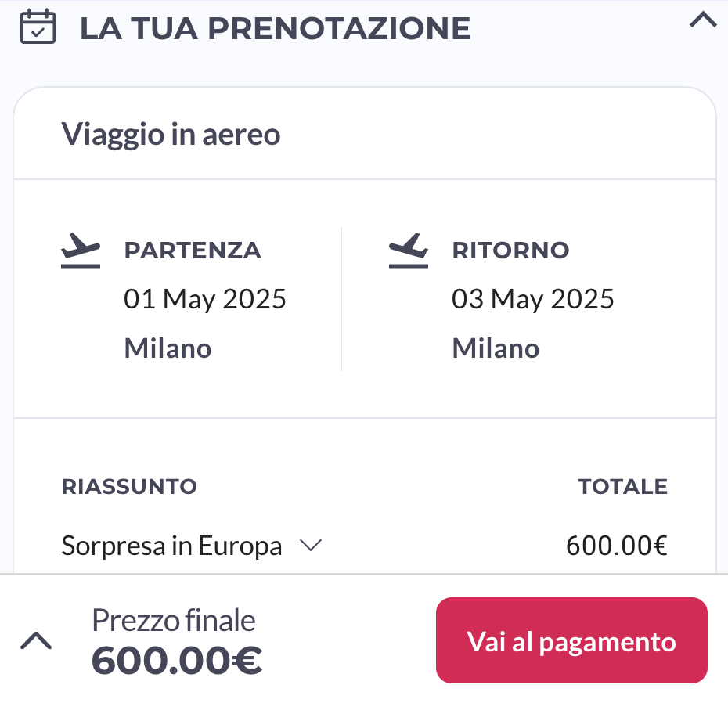Image resolution: width=728 pixels, height=703 pixels.
Task: Collapse the La Tua Prenotazione section
Action: 703,20
